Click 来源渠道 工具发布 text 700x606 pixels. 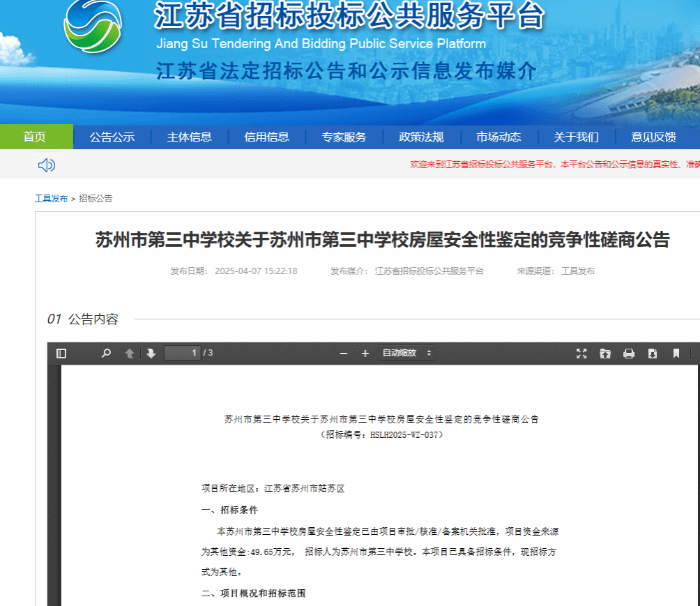pos(556,271)
